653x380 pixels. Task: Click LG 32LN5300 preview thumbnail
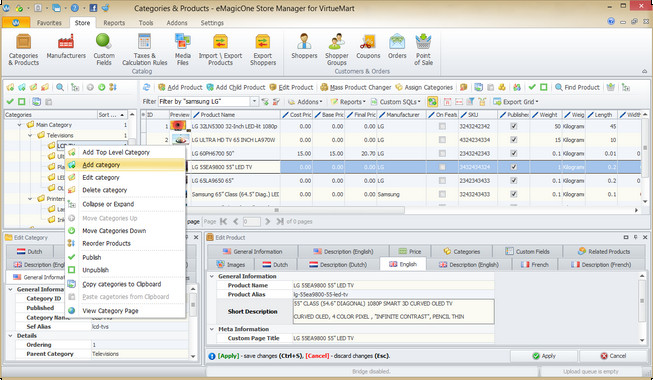pyautogui.click(x=178, y=126)
